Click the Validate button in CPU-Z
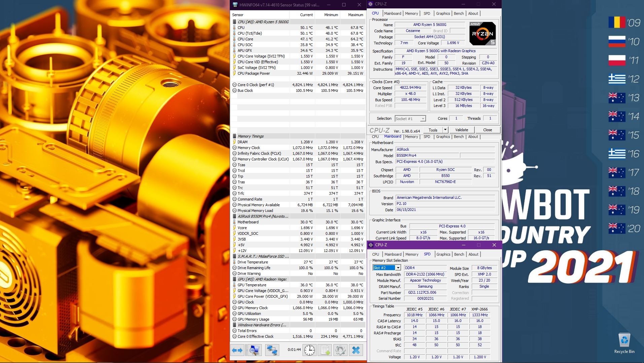Viewport: 644px width, 363px height. (462, 130)
